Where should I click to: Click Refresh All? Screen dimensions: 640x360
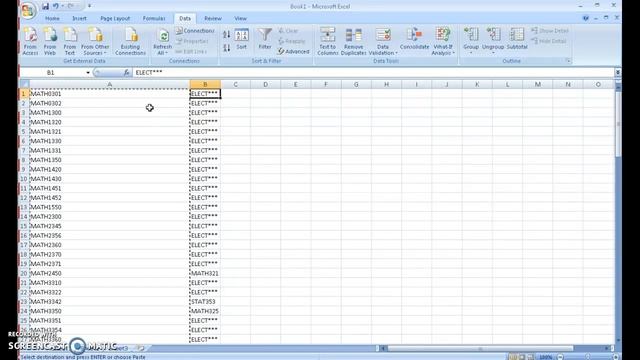click(162, 42)
